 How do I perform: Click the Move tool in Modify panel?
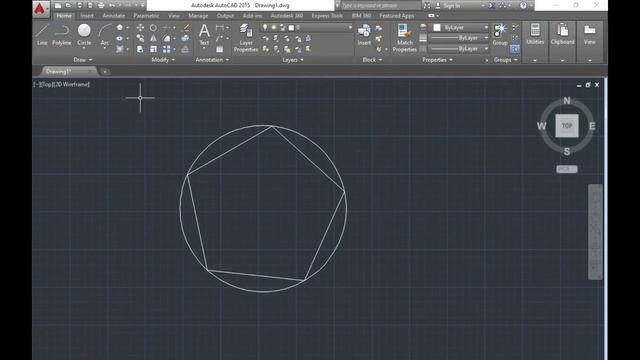click(x=140, y=28)
